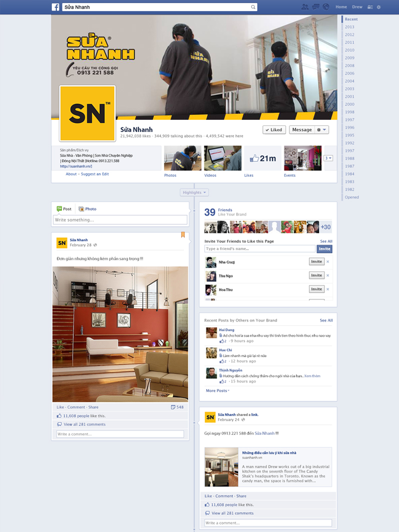The height and width of the screenshot is (532, 399).
Task: Open Photos section thumbnail
Action: pyautogui.click(x=183, y=158)
